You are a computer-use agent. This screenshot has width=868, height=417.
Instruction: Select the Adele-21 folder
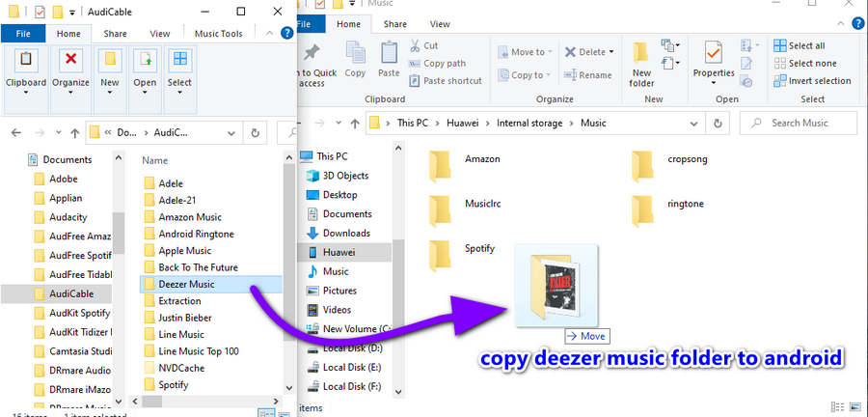tap(170, 200)
